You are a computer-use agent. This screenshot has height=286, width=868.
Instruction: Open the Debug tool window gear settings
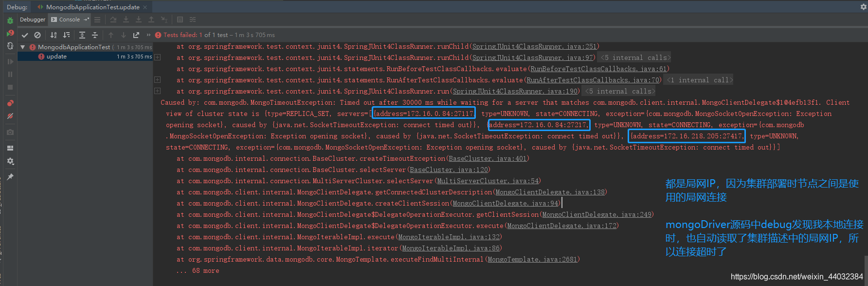[863, 7]
